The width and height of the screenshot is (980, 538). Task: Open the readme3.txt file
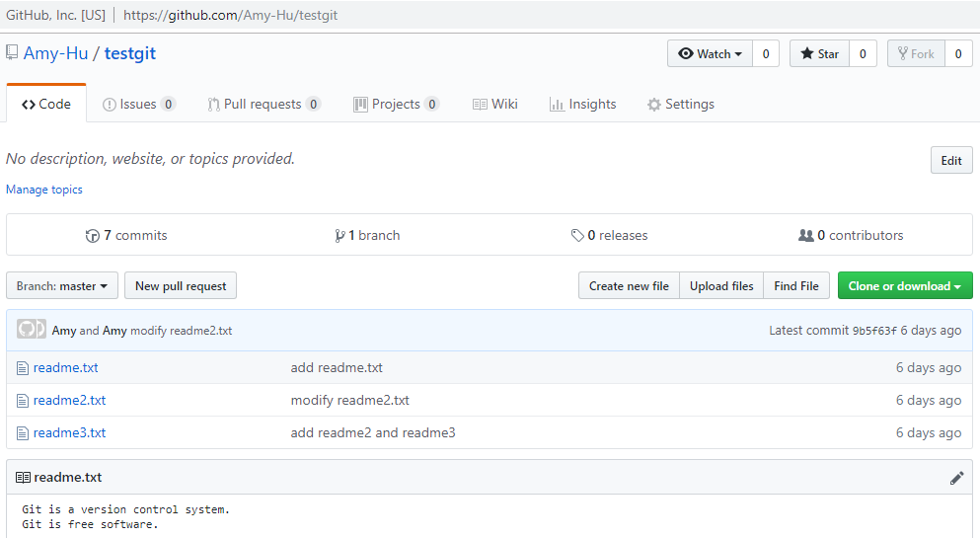pyautogui.click(x=69, y=432)
